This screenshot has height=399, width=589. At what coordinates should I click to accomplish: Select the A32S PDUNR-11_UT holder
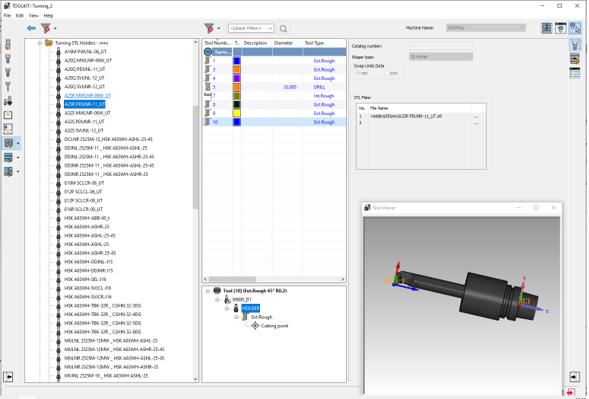click(84, 121)
